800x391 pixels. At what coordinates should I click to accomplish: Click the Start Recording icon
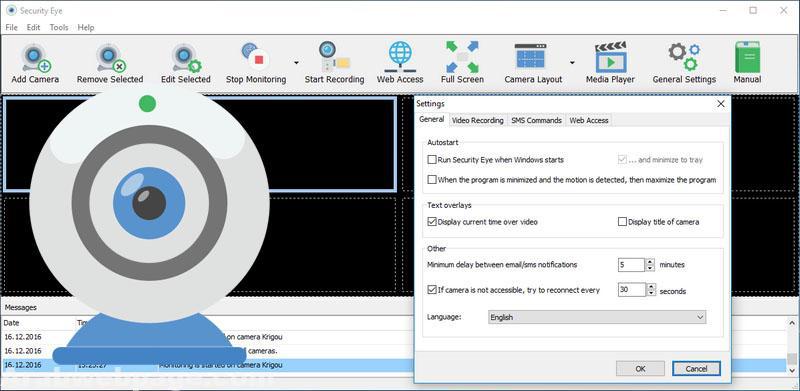tap(334, 57)
